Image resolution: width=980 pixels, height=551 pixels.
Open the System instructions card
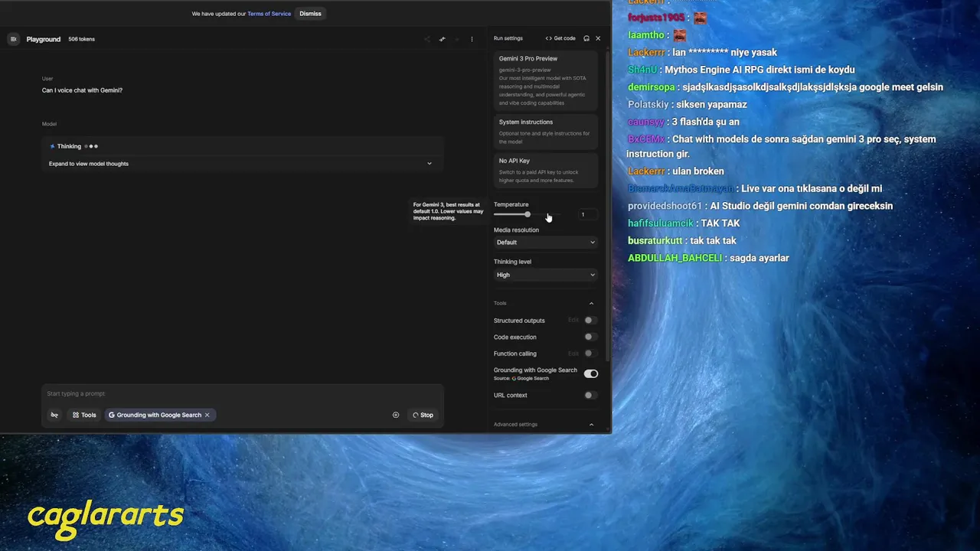pos(546,131)
